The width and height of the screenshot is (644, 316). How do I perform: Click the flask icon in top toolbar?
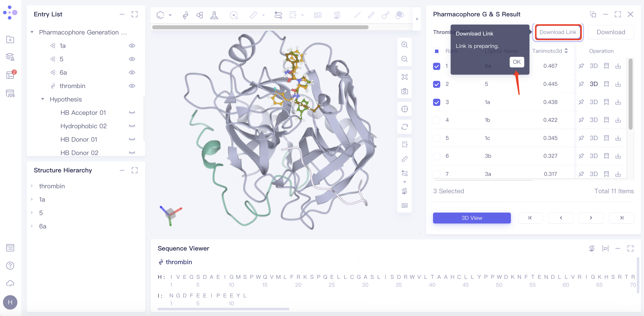tap(214, 15)
